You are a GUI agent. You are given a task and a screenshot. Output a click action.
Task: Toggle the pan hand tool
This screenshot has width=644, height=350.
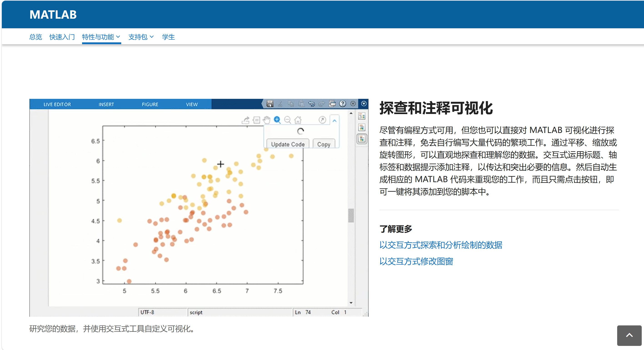pos(267,120)
